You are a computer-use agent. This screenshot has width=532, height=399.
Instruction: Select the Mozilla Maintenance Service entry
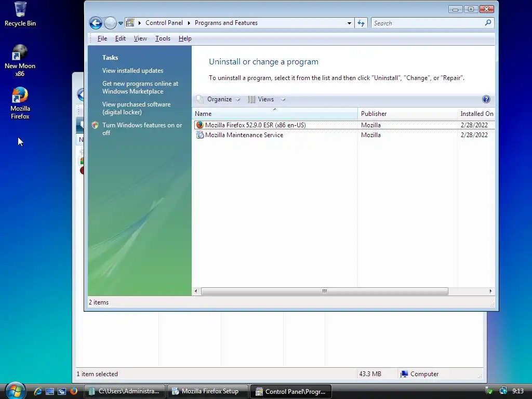click(x=344, y=135)
